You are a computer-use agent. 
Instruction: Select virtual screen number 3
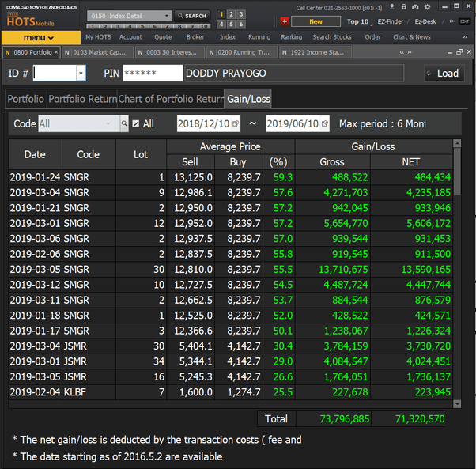click(x=240, y=14)
